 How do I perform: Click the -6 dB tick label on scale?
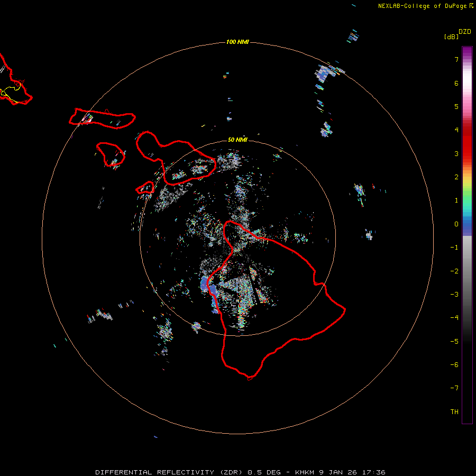pos(454,365)
